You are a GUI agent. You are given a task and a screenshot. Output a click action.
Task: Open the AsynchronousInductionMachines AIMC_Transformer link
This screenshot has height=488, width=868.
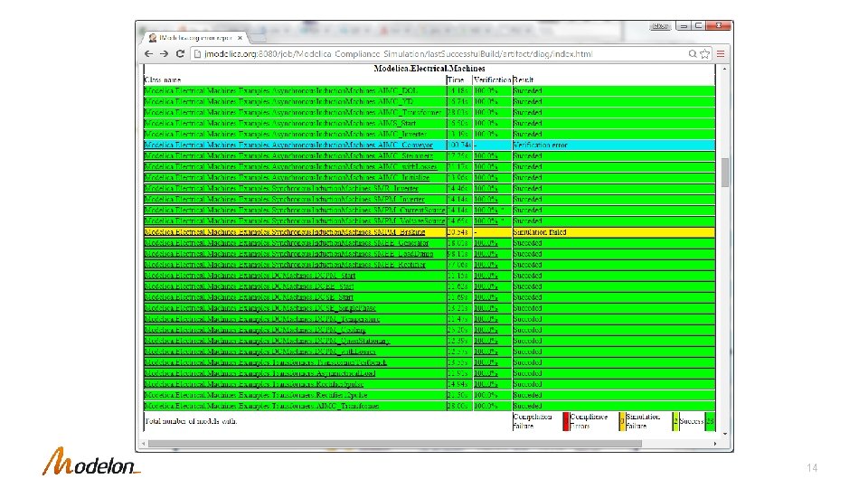click(293, 112)
